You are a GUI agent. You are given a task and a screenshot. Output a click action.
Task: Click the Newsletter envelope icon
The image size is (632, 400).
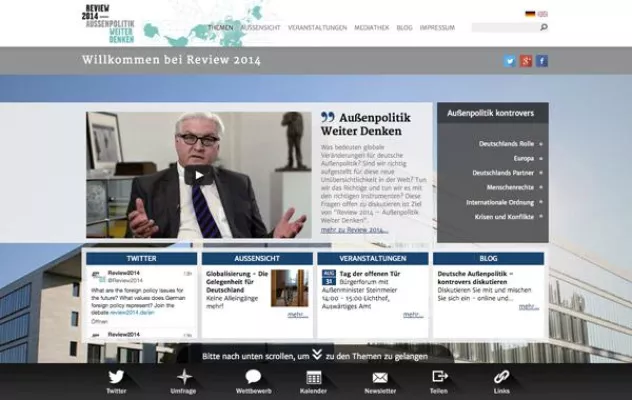pos(380,377)
